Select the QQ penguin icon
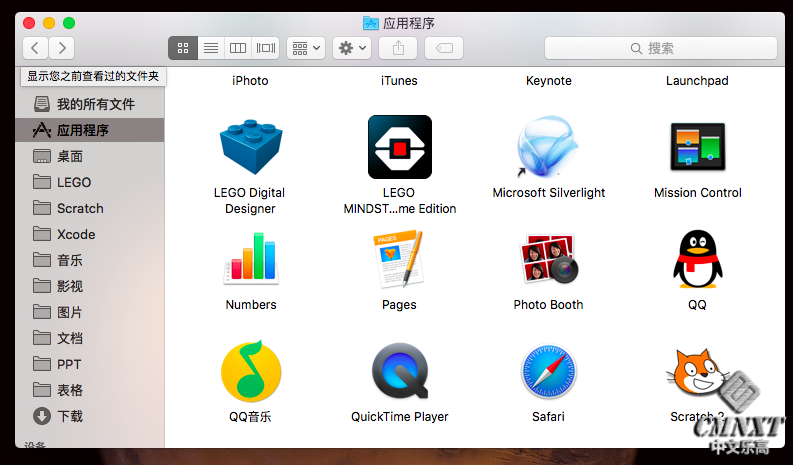Screen dimensions: 793x465 [697, 259]
